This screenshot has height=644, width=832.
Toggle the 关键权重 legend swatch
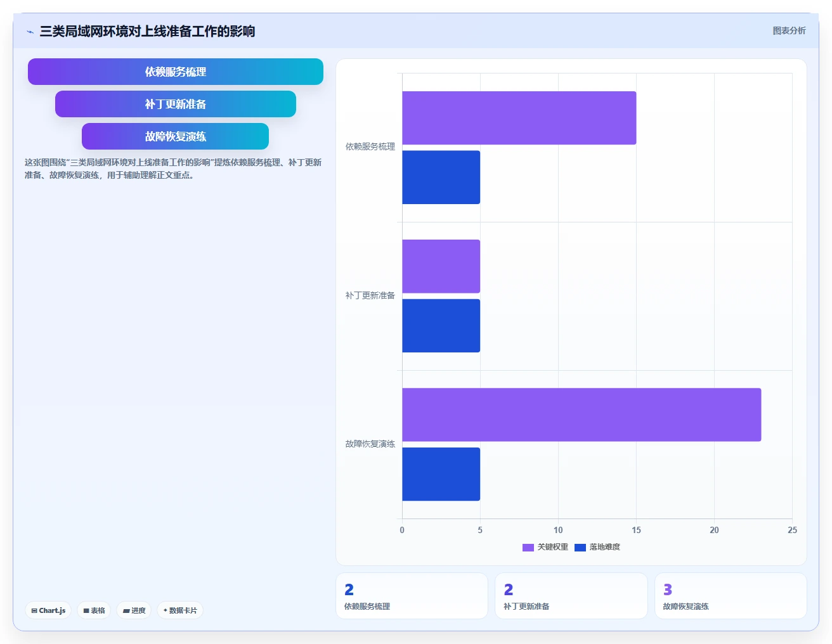coord(528,548)
